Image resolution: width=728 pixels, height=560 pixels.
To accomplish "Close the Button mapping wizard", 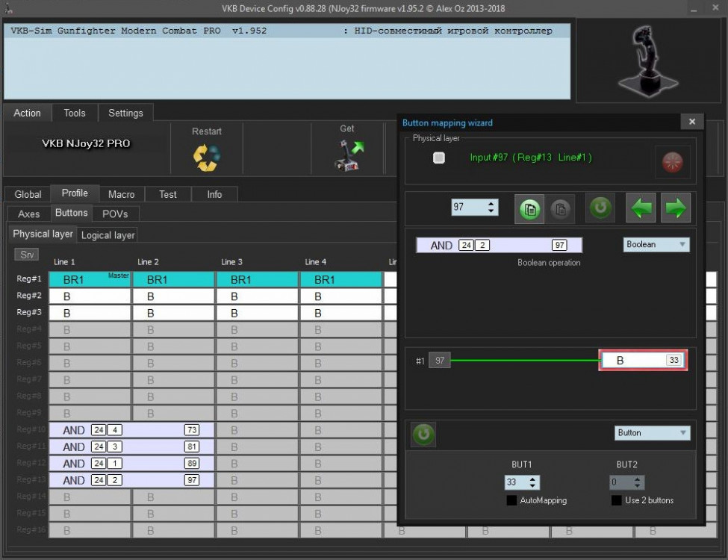I will pyautogui.click(x=691, y=122).
